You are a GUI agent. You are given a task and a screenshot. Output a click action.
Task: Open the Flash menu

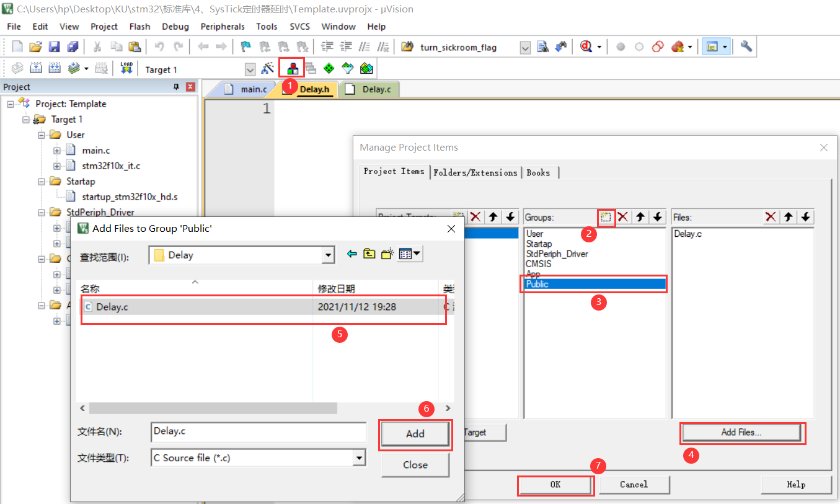[140, 26]
